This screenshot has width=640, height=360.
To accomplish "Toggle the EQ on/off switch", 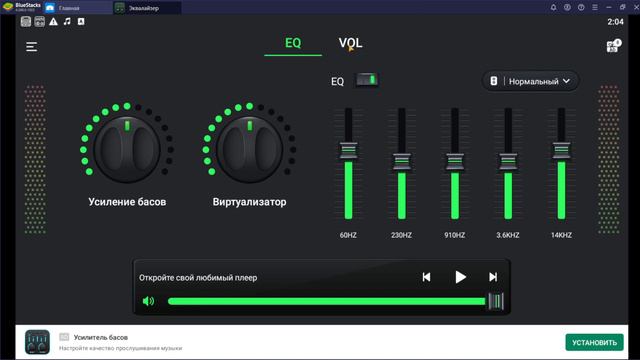I will 367,80.
